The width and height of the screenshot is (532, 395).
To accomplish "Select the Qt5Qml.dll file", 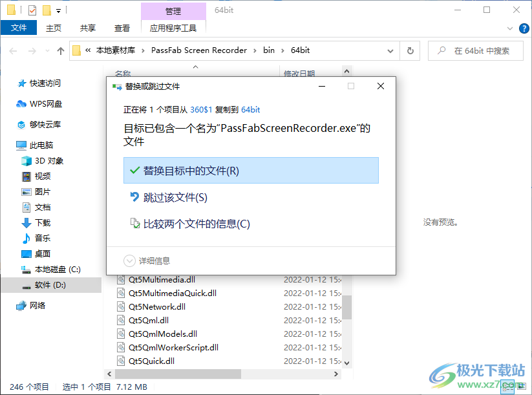I will (x=149, y=321).
